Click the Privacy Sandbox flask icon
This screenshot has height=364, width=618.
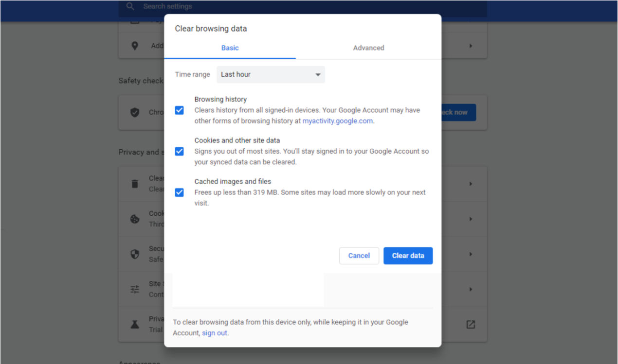point(135,324)
